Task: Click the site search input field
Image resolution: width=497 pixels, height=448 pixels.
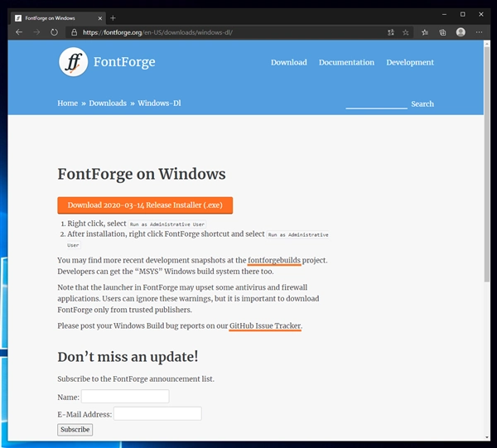Action: point(376,104)
